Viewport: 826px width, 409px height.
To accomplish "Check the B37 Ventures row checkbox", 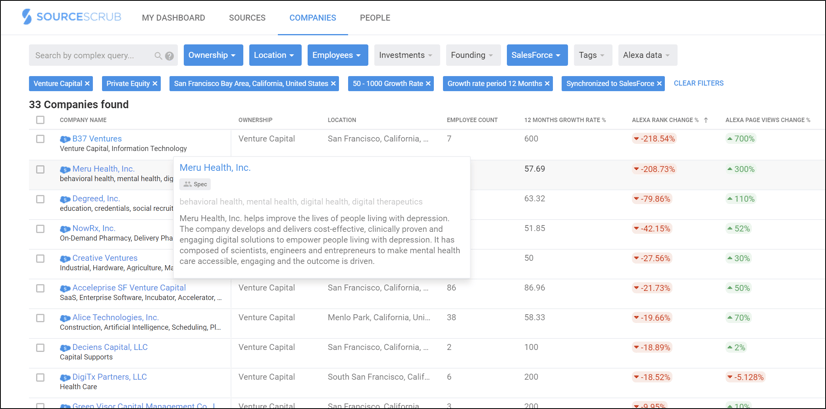I will click(x=41, y=139).
